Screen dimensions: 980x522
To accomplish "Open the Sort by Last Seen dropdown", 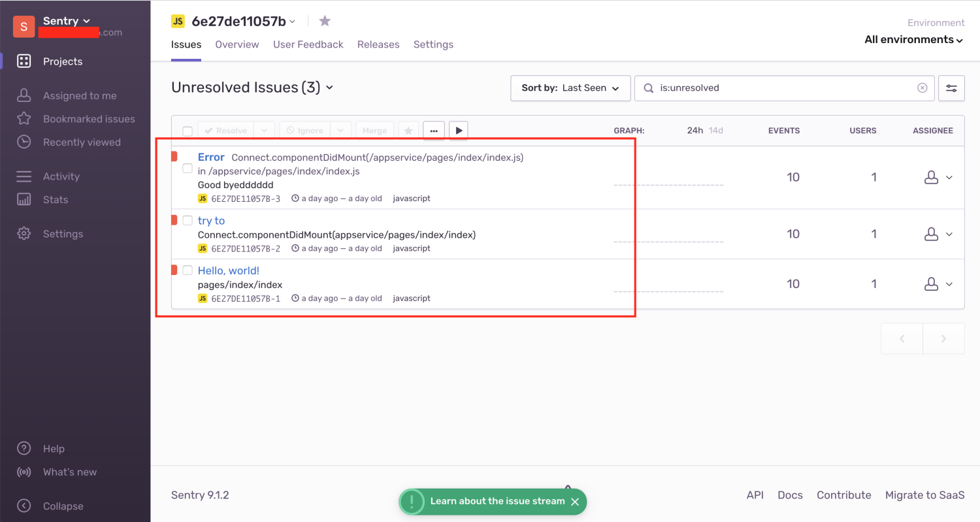I will coord(570,88).
